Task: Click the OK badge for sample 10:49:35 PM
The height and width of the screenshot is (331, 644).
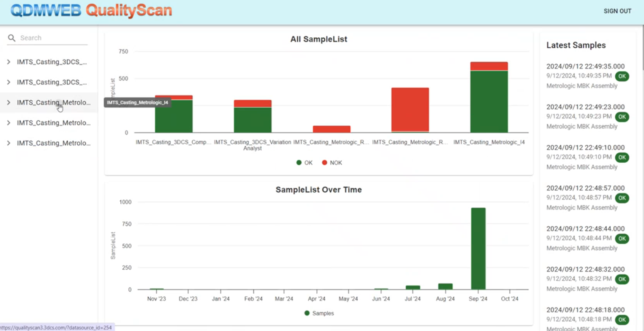Action: 622,76
